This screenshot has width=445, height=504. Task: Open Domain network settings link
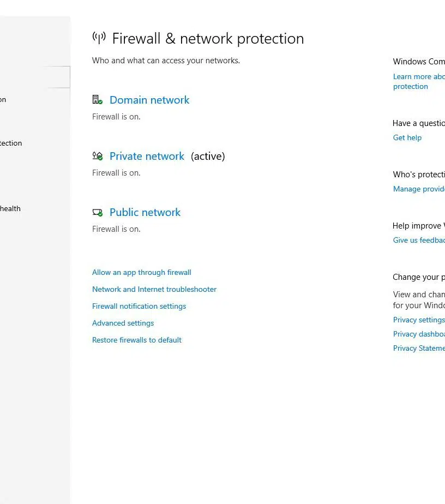coord(149,100)
